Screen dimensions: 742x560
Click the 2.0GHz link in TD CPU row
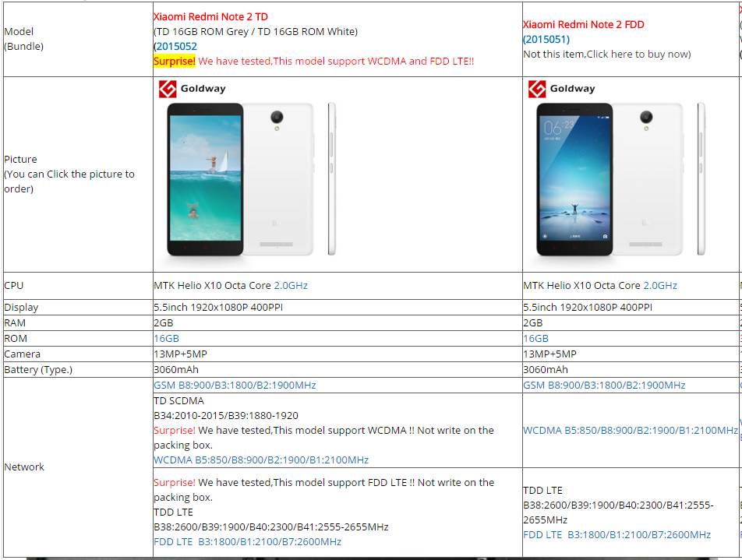click(291, 286)
